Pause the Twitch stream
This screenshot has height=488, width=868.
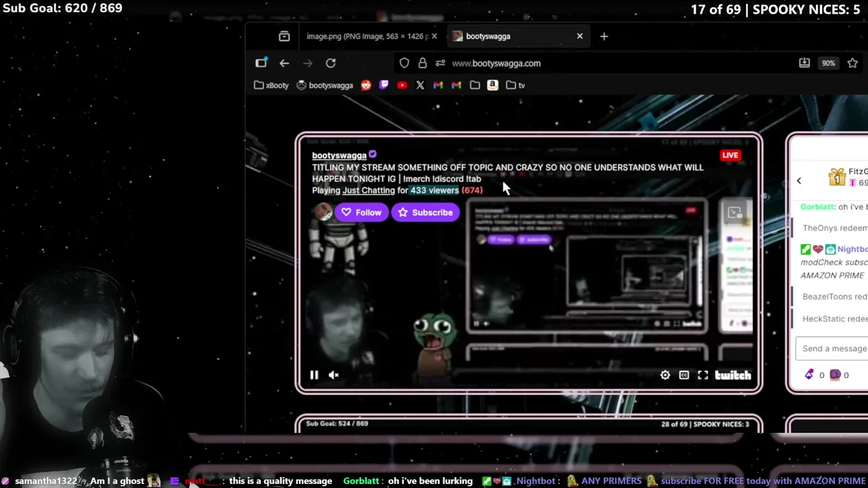click(314, 375)
